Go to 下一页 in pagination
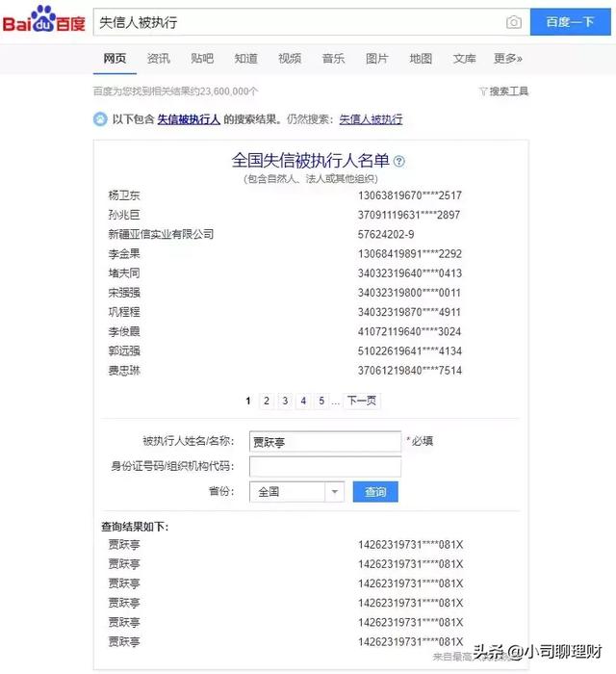The height and width of the screenshot is (674, 616). coord(361,401)
